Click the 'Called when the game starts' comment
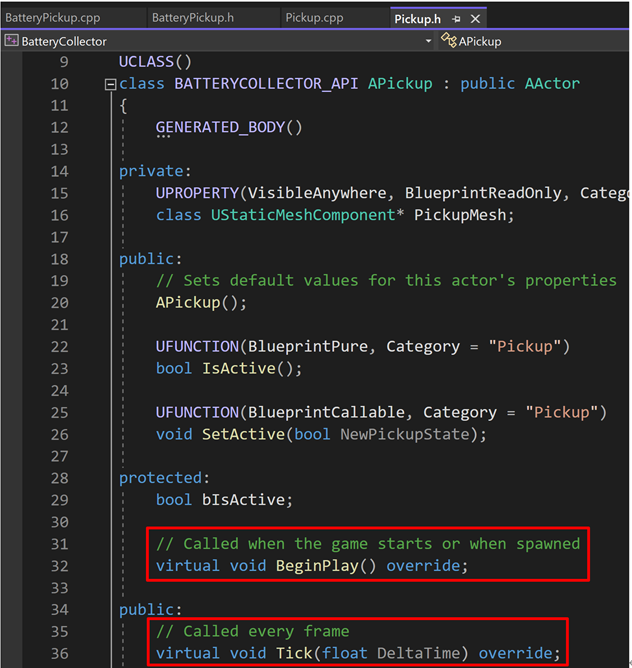 pyautogui.click(x=368, y=544)
